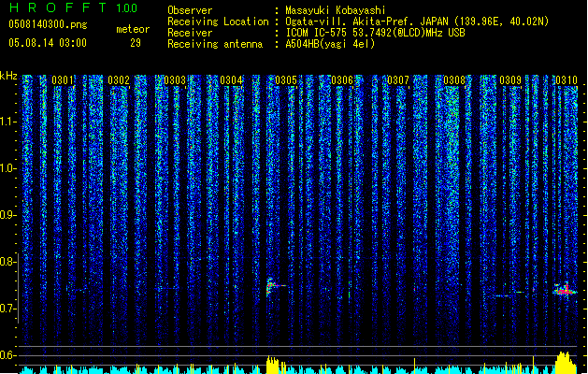
Task: Click the bright meteor echo at 0310
Action: tap(566, 291)
